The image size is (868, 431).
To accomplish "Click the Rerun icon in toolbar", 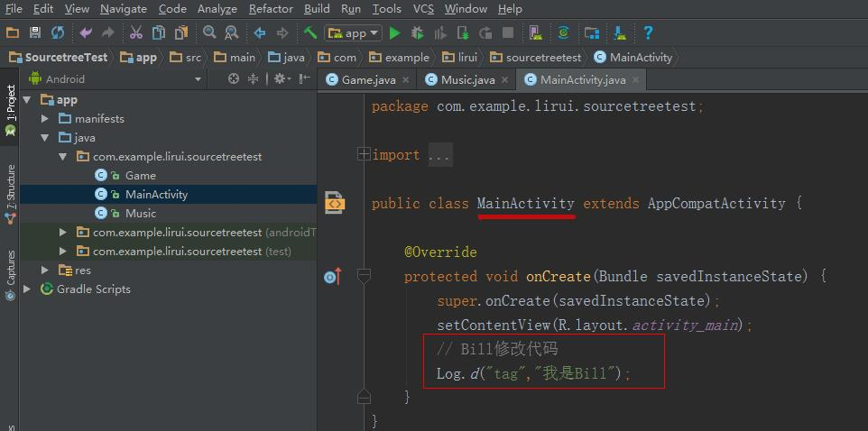I will (x=485, y=33).
